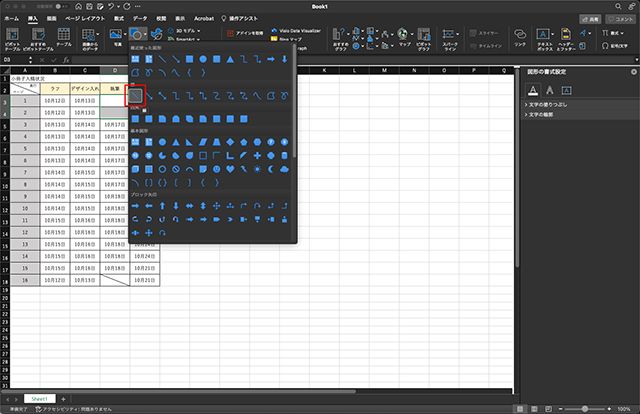Add a new sheet with plus button
Image resolution: width=640 pixels, height=414 pixels.
tap(64, 398)
